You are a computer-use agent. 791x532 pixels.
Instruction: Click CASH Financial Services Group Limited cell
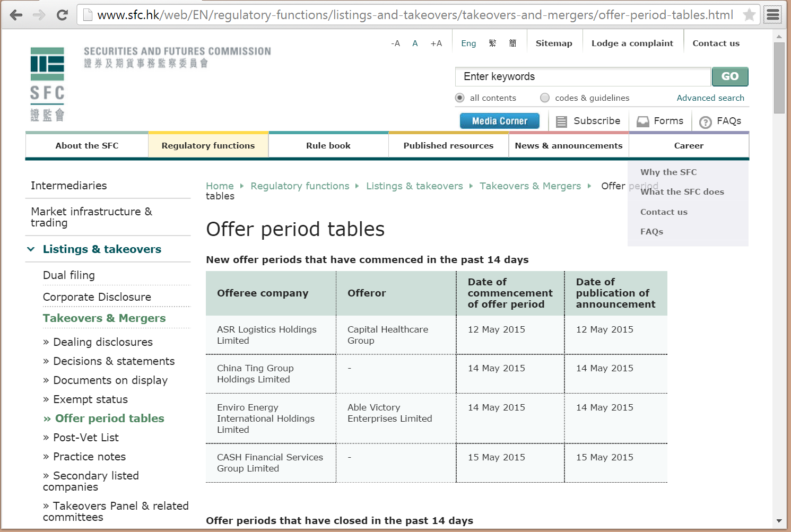click(270, 463)
